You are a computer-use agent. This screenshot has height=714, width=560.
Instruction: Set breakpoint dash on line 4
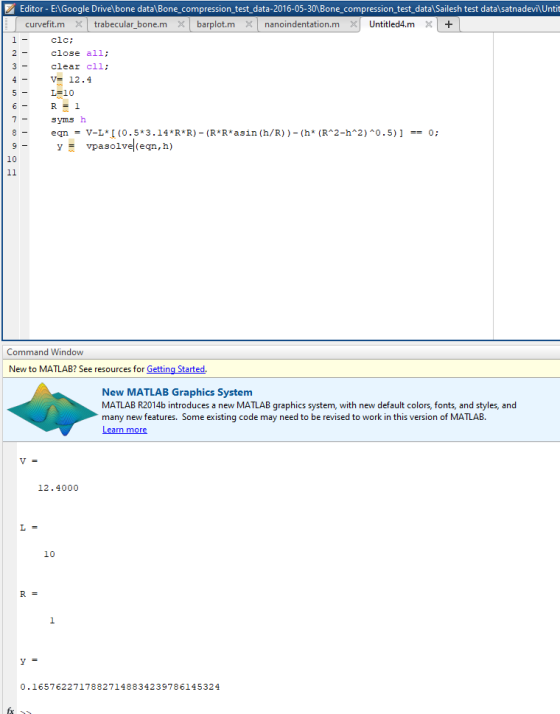click(25, 80)
